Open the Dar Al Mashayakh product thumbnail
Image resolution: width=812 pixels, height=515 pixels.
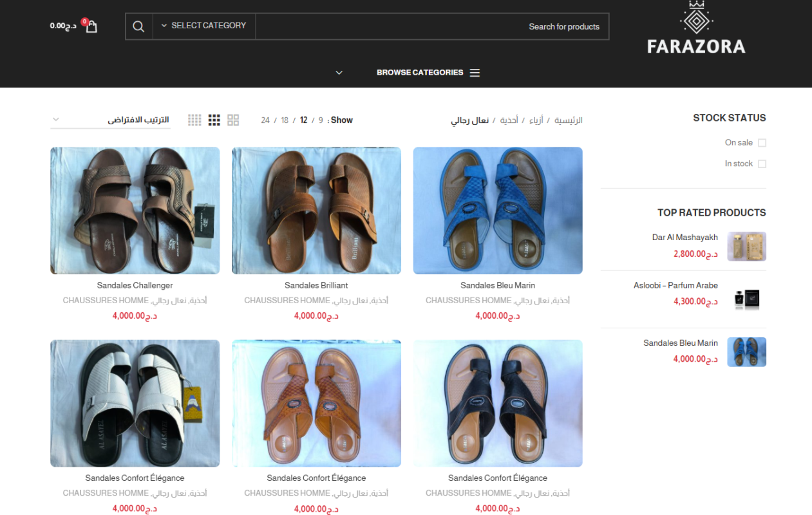tap(746, 247)
